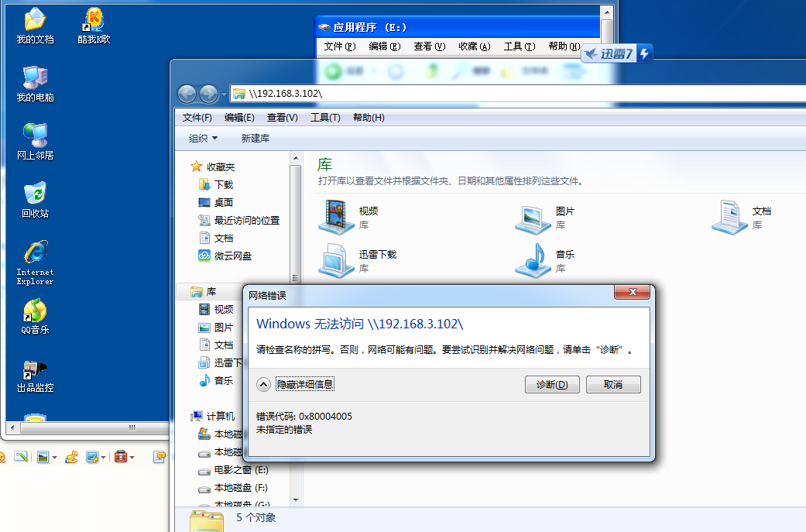This screenshot has height=532, width=806.
Task: Click the Explorer forward arrow button
Action: tap(208, 94)
